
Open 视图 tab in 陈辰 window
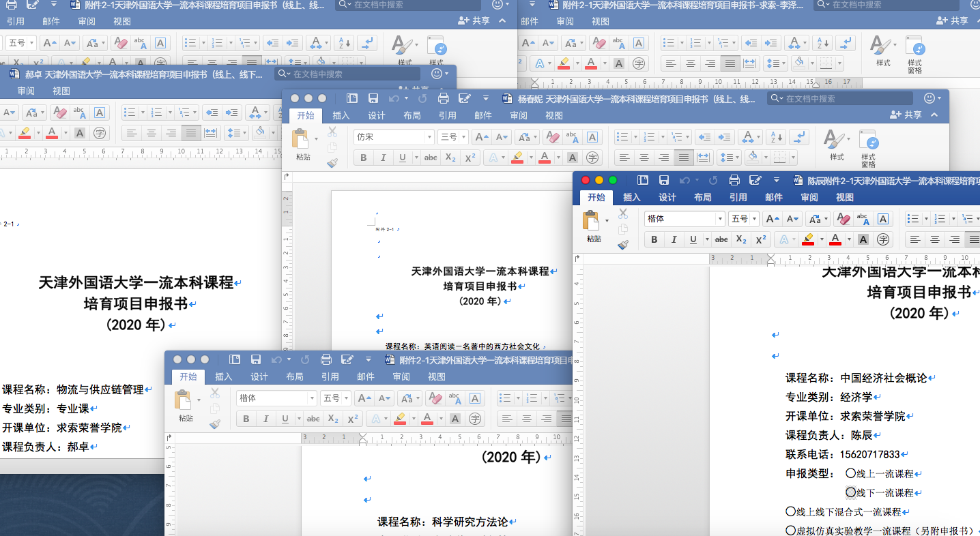tap(845, 197)
